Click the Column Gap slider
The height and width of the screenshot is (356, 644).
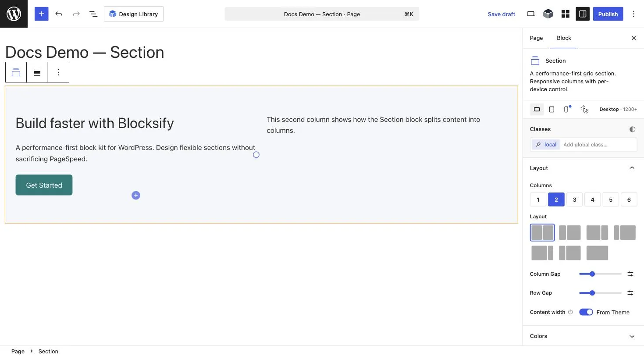click(x=600, y=274)
